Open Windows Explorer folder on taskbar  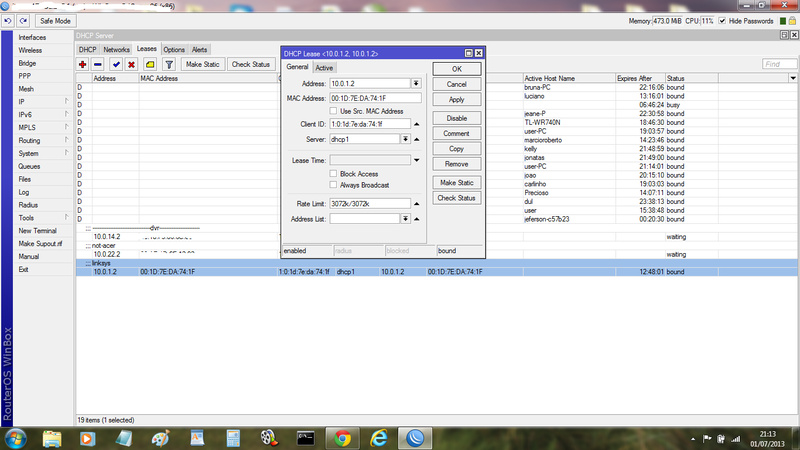point(52,438)
